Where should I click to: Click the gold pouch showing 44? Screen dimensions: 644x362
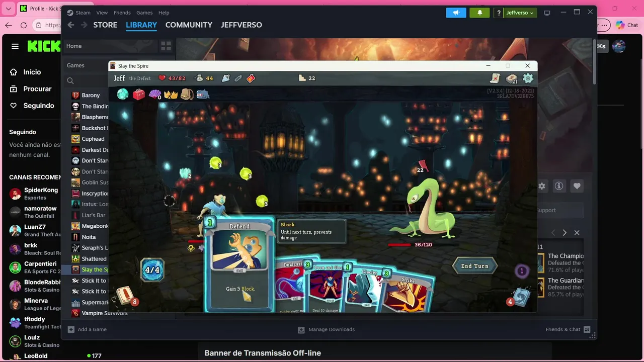204,78
